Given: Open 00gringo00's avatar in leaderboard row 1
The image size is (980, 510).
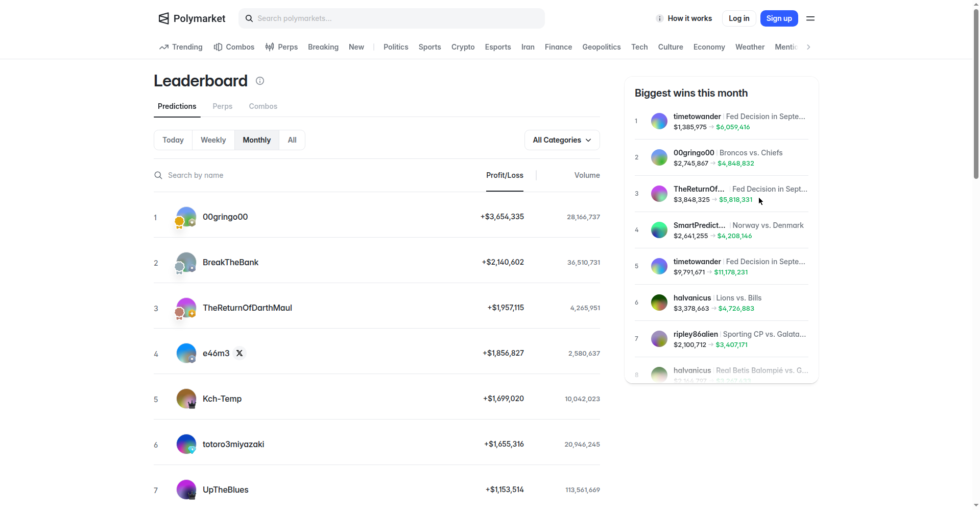Looking at the screenshot, I should click(x=186, y=217).
